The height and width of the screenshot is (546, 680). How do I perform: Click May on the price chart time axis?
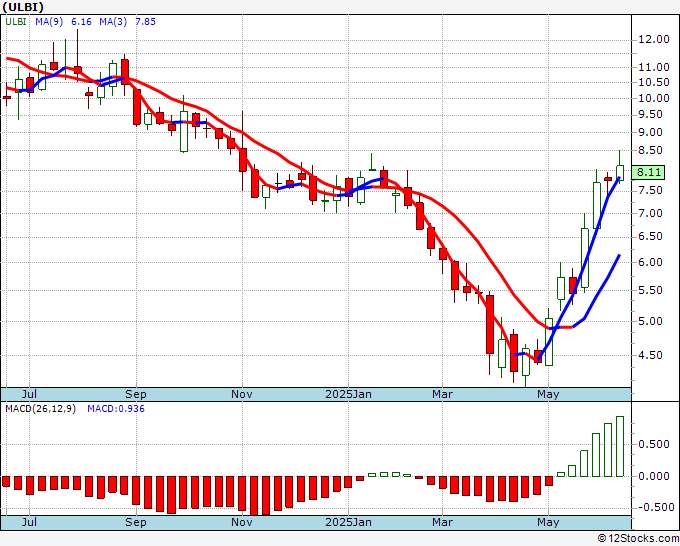[x=548, y=394]
